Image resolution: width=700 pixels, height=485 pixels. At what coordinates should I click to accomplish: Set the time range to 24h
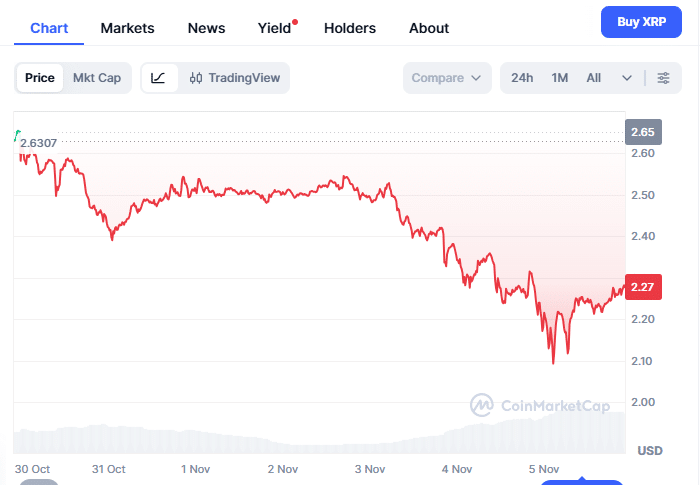coord(522,78)
